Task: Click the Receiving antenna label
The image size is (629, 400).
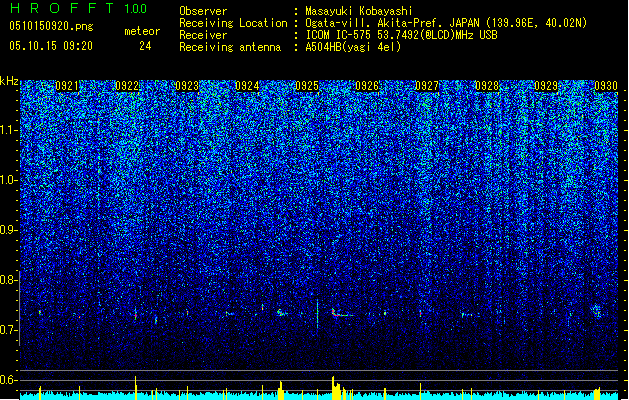Action: coord(230,47)
